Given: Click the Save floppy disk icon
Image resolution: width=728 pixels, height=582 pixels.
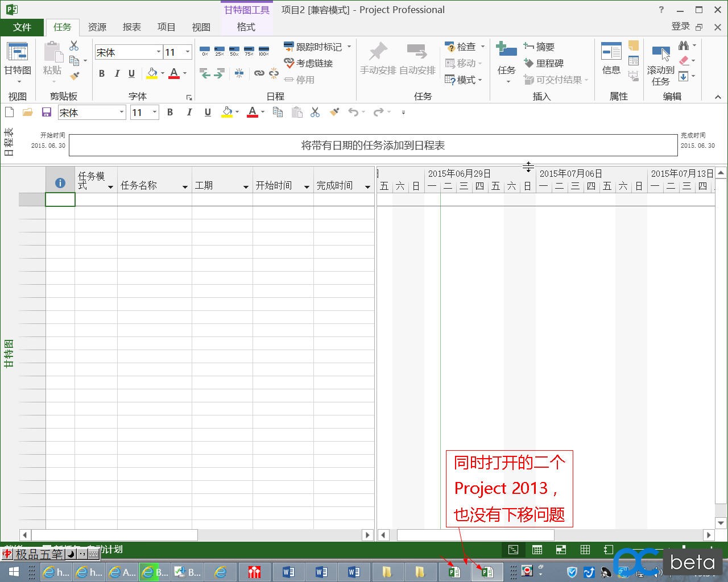Looking at the screenshot, I should (47, 112).
